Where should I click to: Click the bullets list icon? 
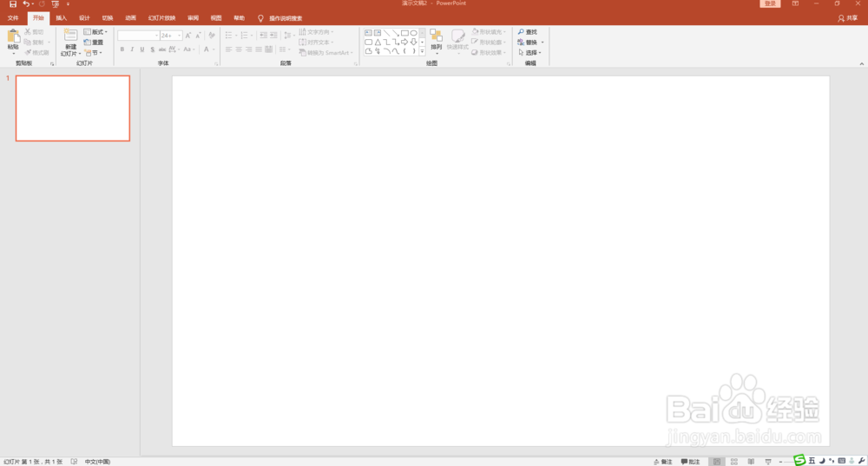[x=230, y=36]
